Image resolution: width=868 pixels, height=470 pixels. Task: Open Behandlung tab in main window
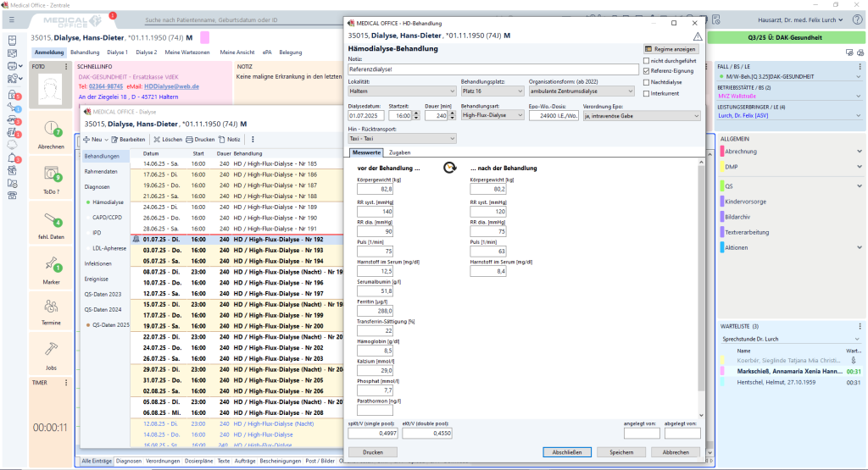pos(85,53)
